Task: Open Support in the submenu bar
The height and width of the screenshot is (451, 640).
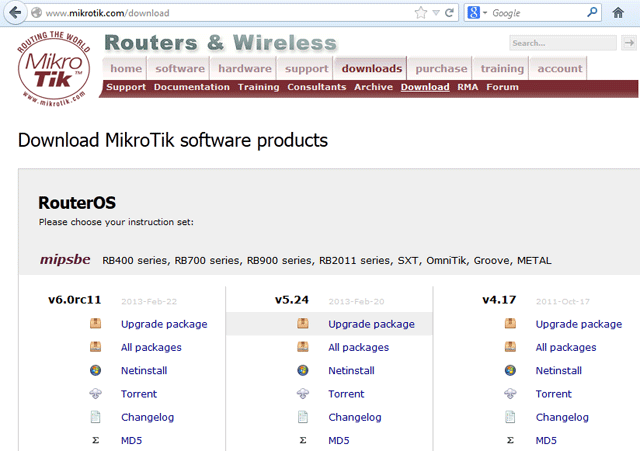Action: click(x=126, y=87)
